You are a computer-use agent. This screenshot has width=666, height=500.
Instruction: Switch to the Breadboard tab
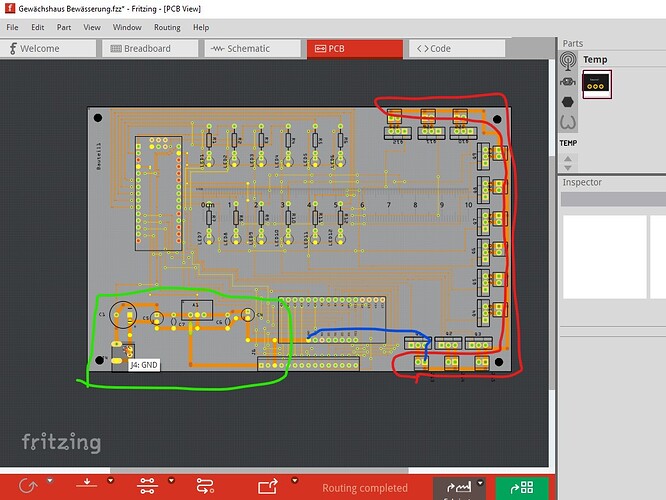click(x=150, y=48)
